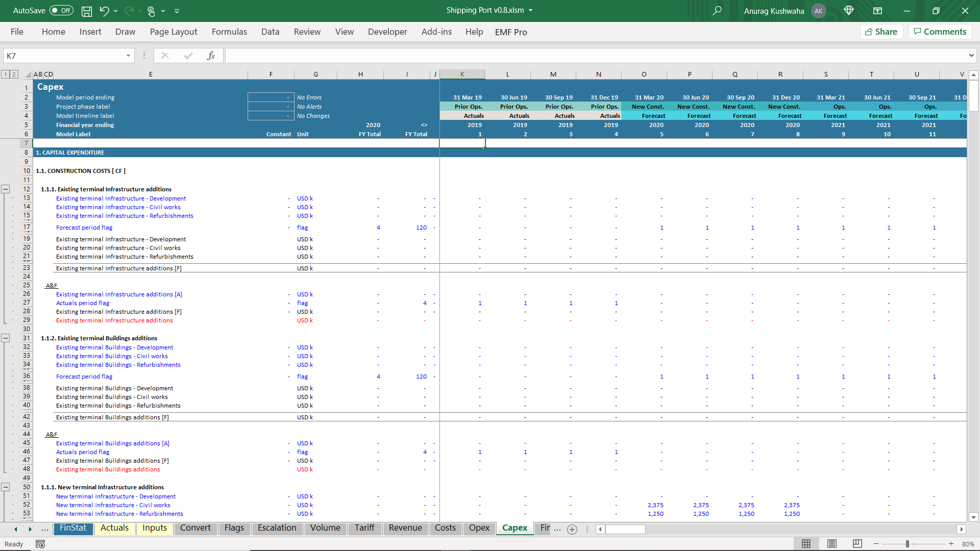
Task: Click the Undo arrow icon
Action: (x=104, y=11)
